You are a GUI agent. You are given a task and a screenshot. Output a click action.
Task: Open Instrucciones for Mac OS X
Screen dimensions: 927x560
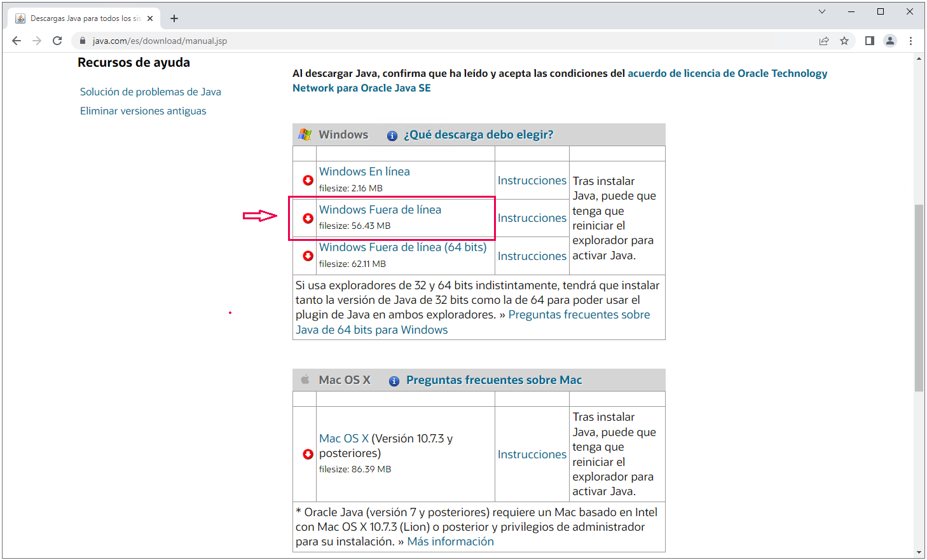click(532, 454)
